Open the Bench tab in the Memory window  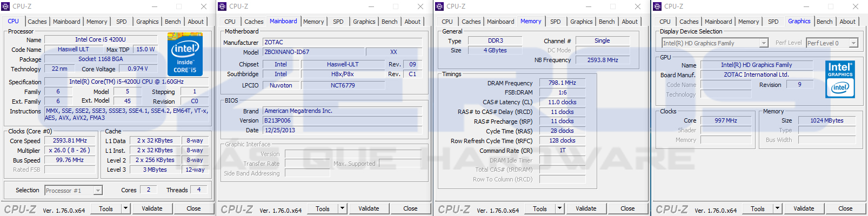607,22
